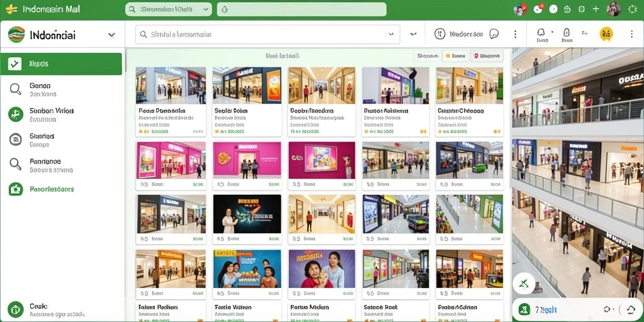Click the circled fork-and-knife icon
Screen dimensions: 644x322
(440, 34)
